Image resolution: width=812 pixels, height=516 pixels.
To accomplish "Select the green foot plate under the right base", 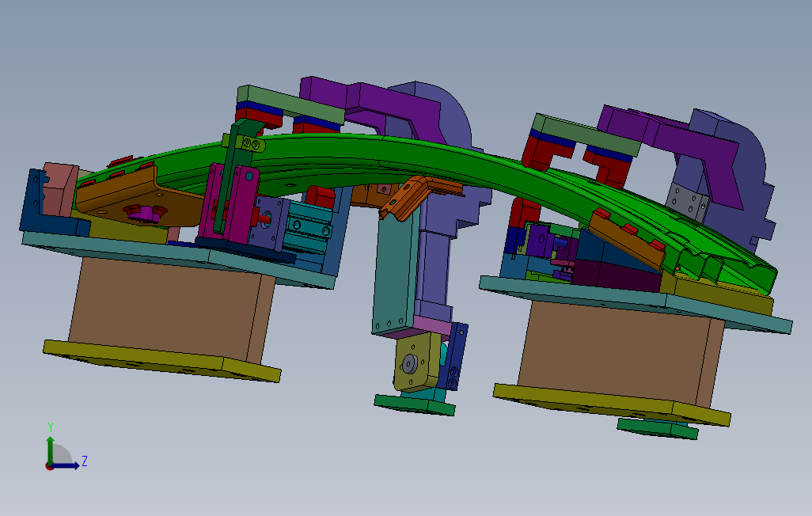I will 658,429.
